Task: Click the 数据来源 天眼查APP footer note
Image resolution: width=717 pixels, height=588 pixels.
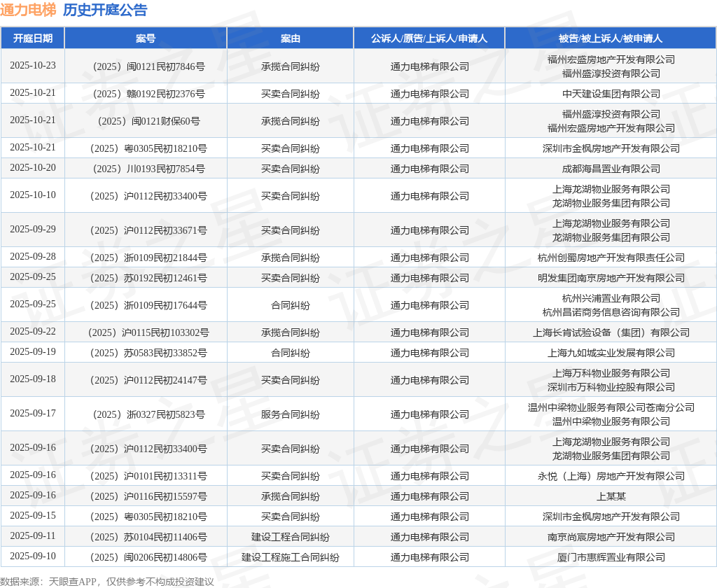Action: [x=107, y=582]
